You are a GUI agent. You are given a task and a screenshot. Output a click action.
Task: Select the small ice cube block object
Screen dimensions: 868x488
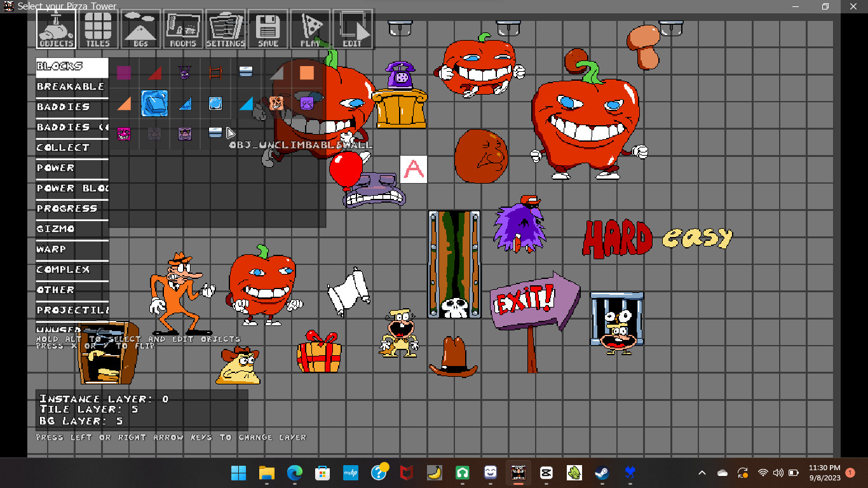[x=215, y=103]
